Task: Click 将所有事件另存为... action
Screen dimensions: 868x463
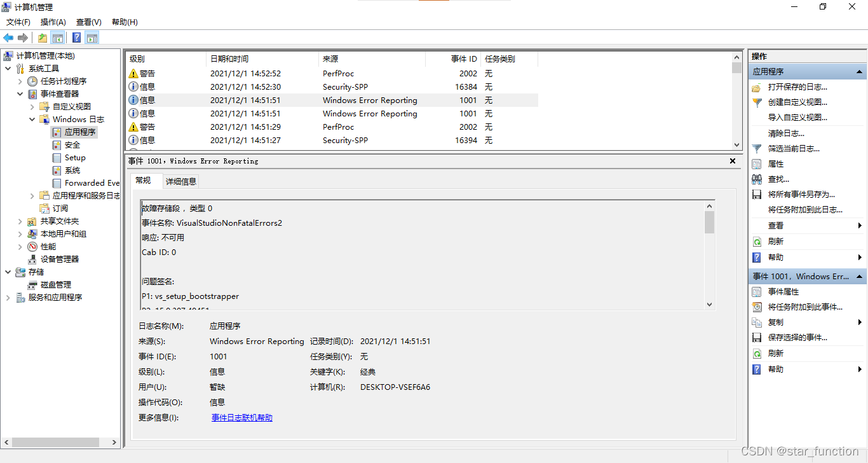Action: [801, 195]
